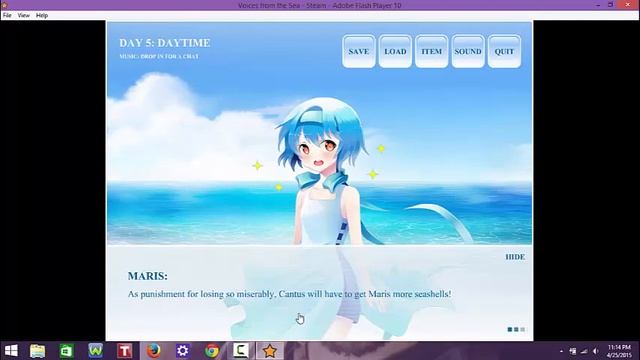The height and width of the screenshot is (360, 640).
Task: Open the W app taskbar icon
Action: click(96, 351)
